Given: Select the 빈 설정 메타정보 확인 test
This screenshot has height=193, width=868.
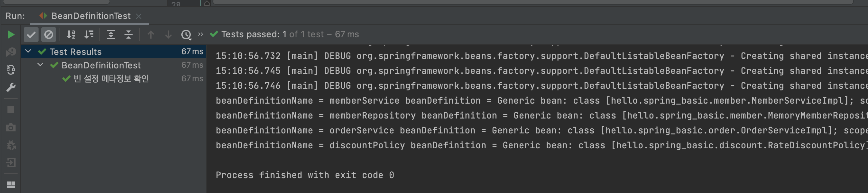Looking at the screenshot, I should point(111,79).
